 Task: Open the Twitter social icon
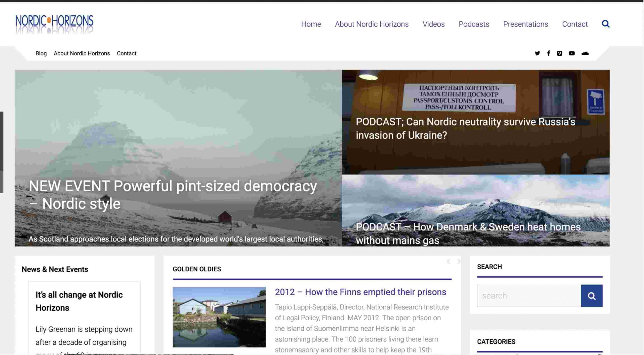click(x=537, y=53)
